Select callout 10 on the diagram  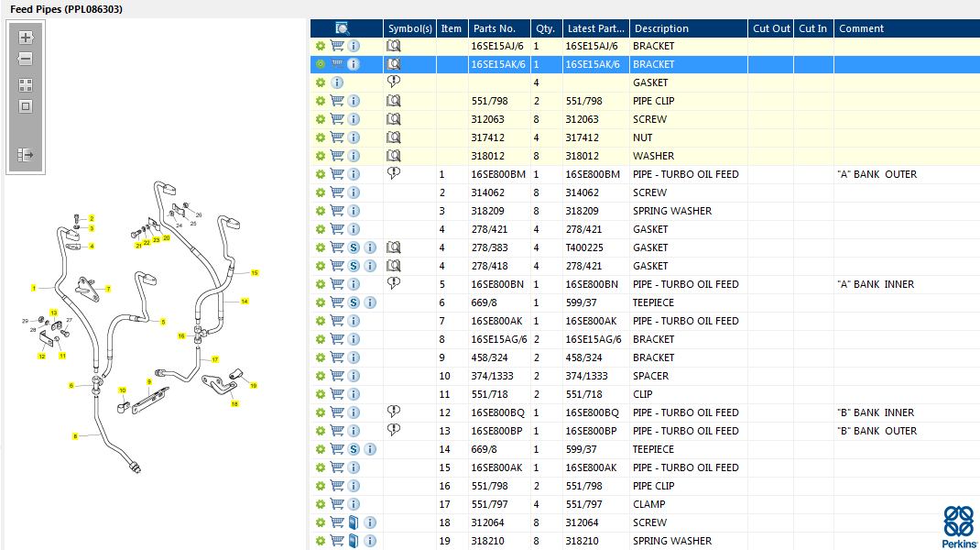(123, 390)
